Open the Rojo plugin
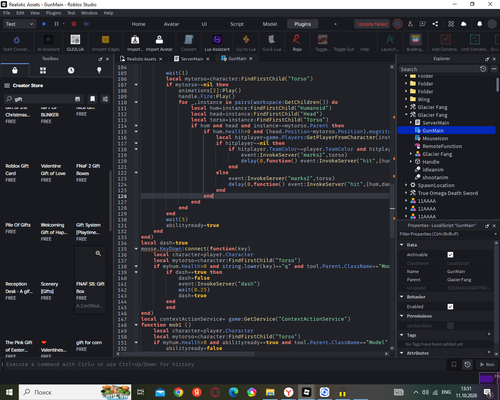Screen dimensions: 500x400 (x=297, y=43)
